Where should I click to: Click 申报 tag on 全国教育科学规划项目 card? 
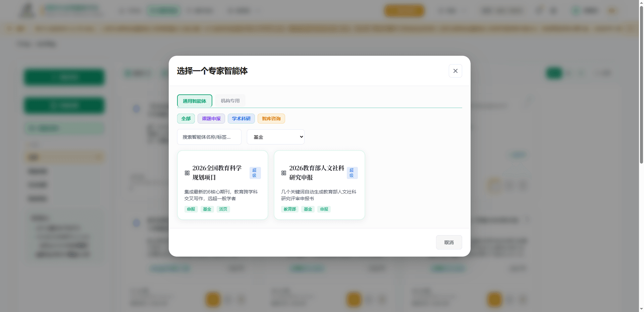pos(191,209)
